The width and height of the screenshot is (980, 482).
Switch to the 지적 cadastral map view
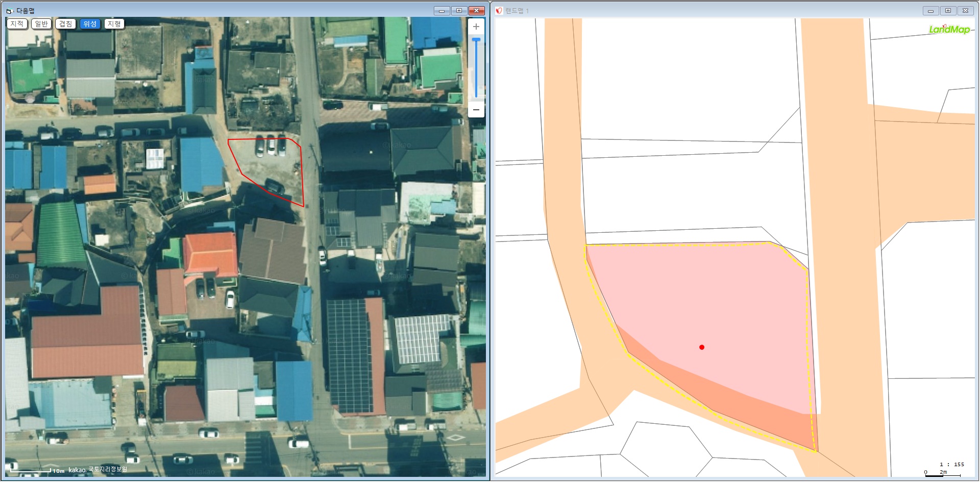click(x=17, y=24)
